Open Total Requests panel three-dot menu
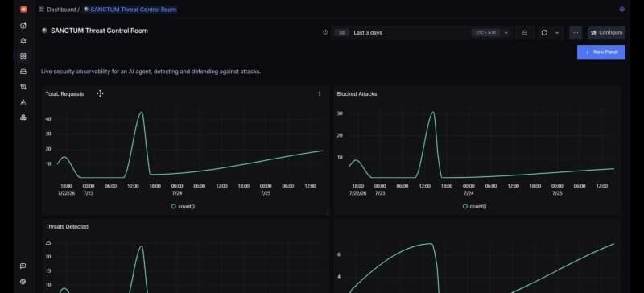This screenshot has width=644, height=293. coord(320,93)
